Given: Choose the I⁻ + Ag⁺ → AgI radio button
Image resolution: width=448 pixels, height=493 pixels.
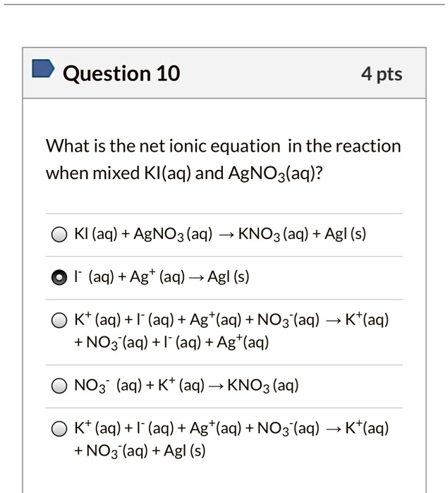Looking at the screenshot, I should [60, 278].
